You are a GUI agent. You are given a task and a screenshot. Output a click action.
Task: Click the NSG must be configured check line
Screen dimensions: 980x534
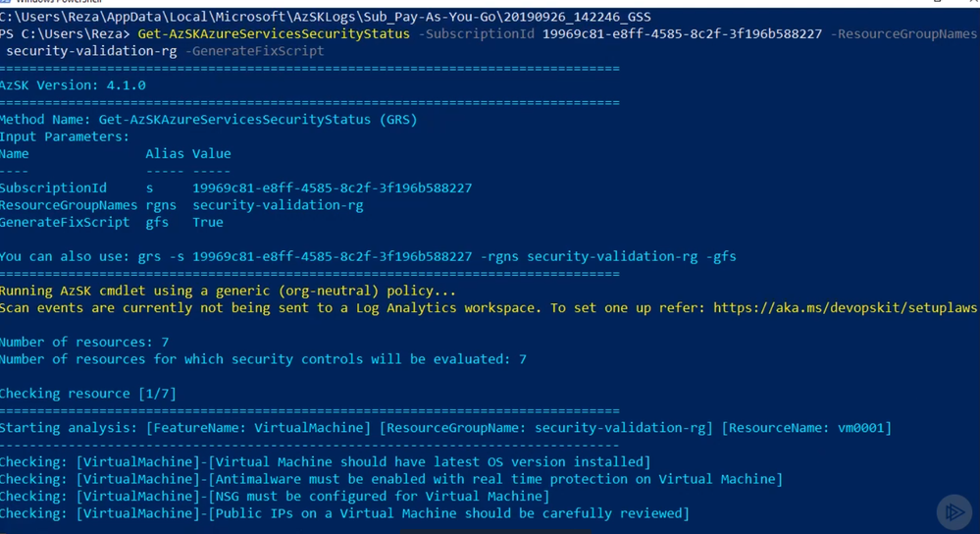pos(275,496)
